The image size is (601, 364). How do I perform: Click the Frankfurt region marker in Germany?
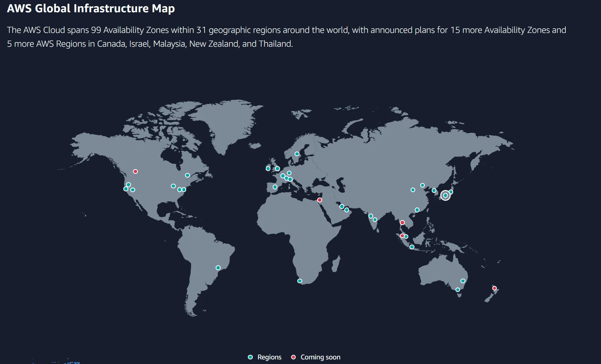click(289, 173)
